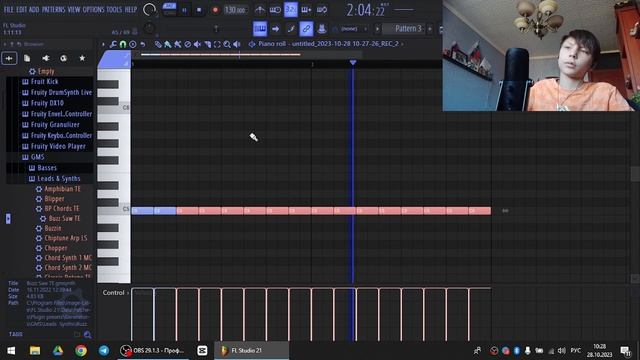The width and height of the screenshot is (640, 360).
Task: Open the Pattern 3 selector
Action: click(x=407, y=29)
